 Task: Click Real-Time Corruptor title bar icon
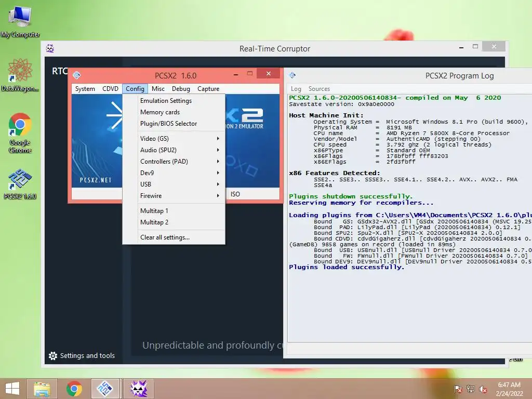(x=50, y=48)
